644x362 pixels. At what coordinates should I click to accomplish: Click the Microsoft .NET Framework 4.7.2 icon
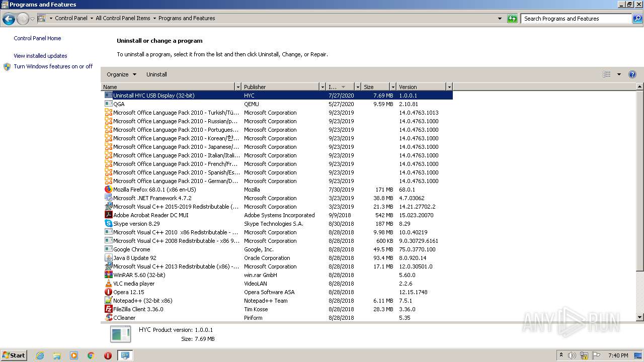[108, 198]
